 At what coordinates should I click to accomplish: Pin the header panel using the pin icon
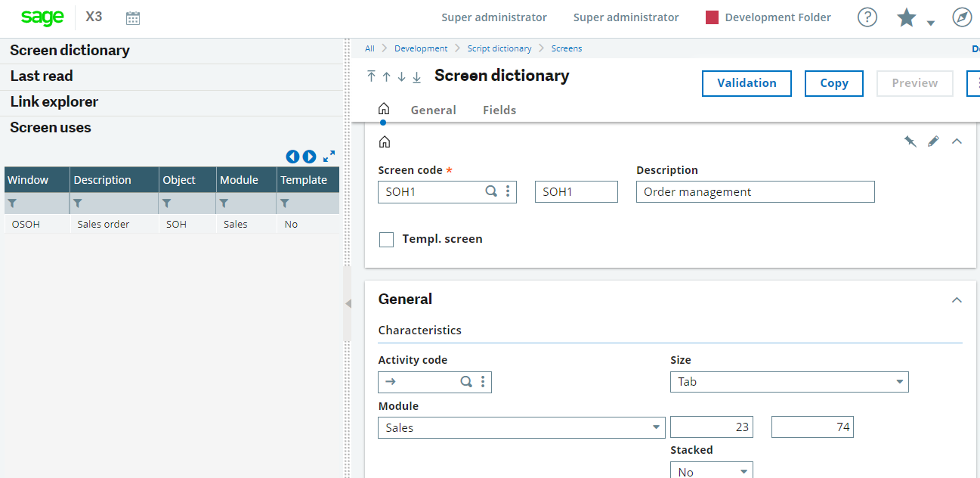point(910,141)
